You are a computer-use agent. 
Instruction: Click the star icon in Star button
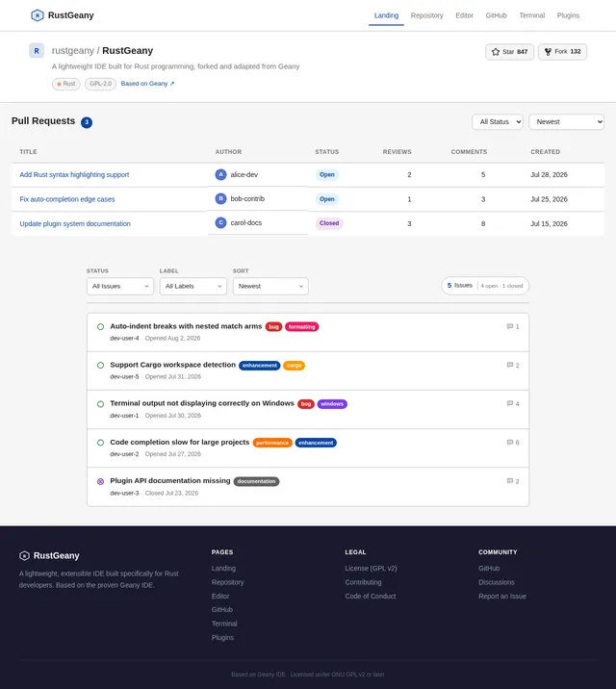[496, 52]
